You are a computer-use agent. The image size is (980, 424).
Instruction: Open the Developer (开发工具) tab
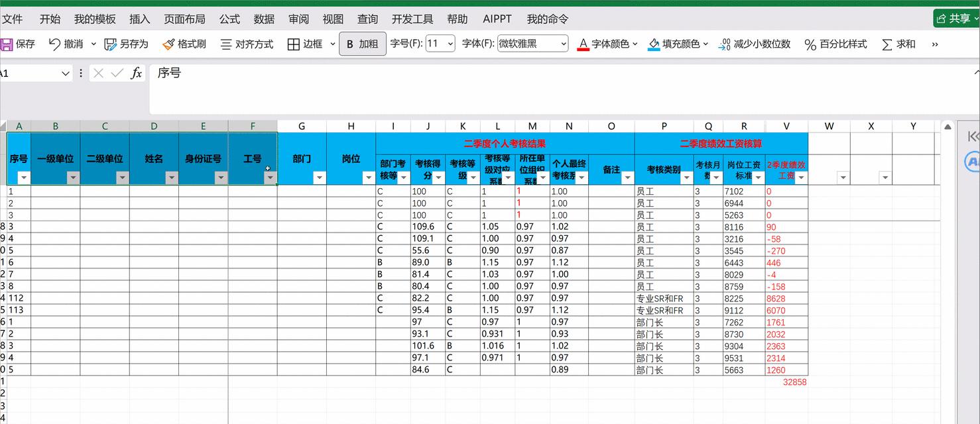point(412,19)
